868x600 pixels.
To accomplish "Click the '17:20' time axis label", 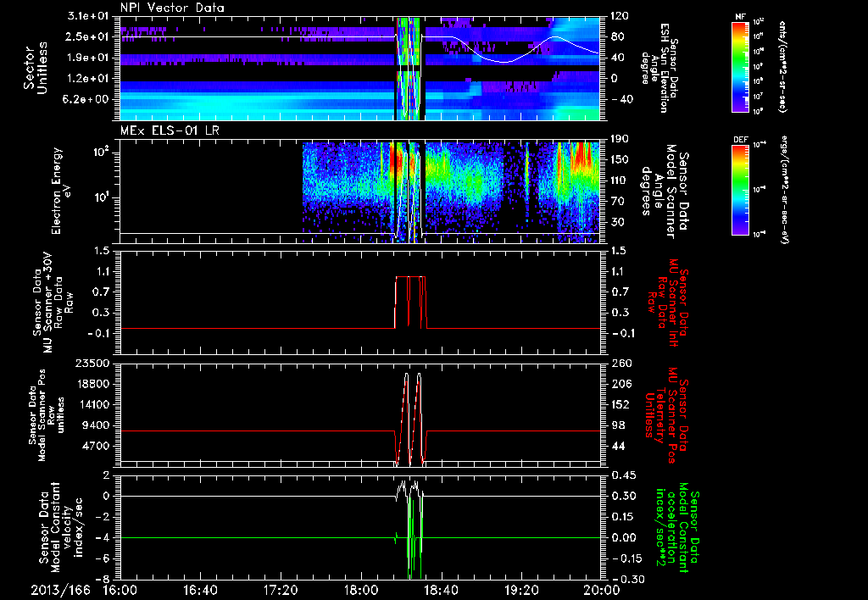I will tap(281, 590).
